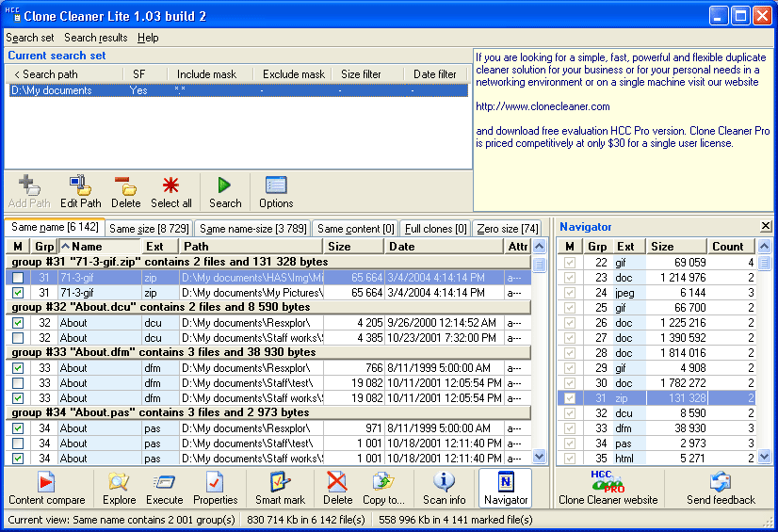This screenshot has width=778, height=532.
Task: Click the Copy to... icon
Action: [383, 489]
